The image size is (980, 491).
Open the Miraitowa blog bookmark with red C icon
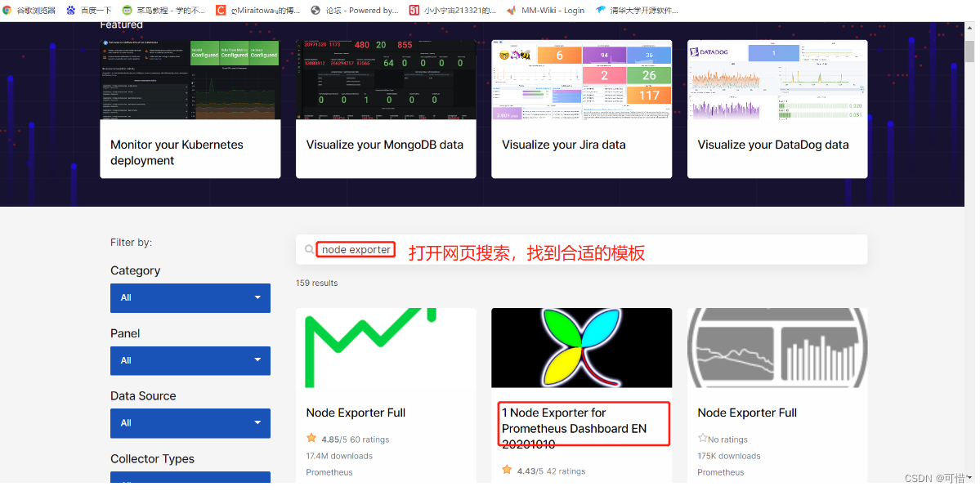point(257,10)
